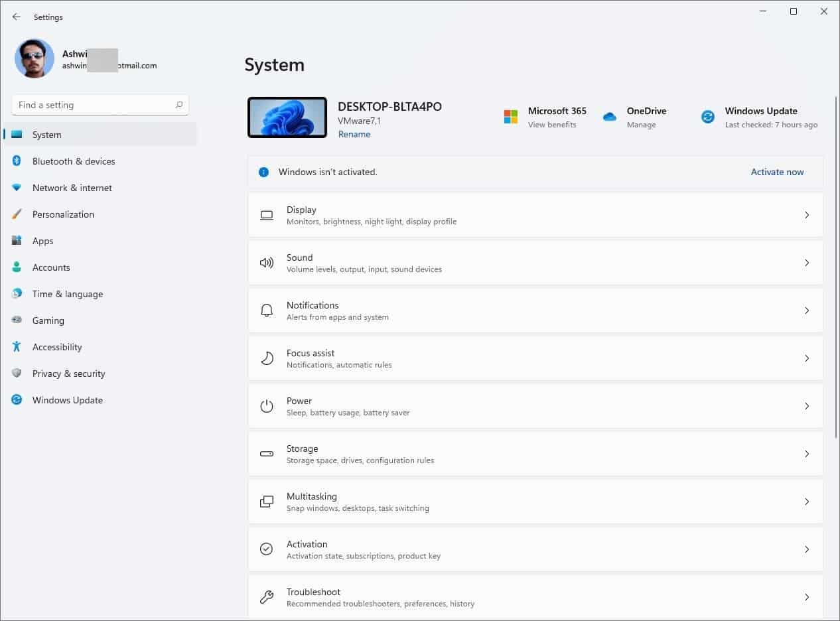Screen dimensions: 840x621
Task: Click the user account profile picture
Action: coord(34,58)
